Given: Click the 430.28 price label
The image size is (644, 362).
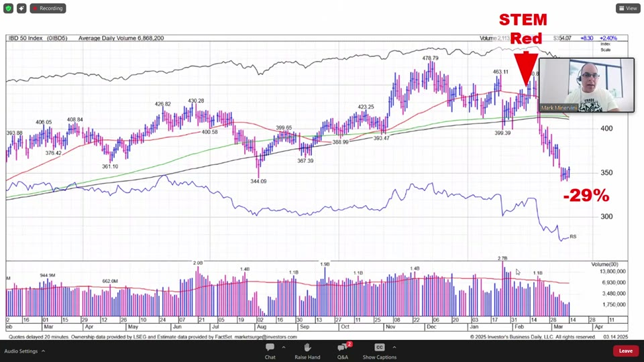Looking at the screenshot, I should (196, 101).
